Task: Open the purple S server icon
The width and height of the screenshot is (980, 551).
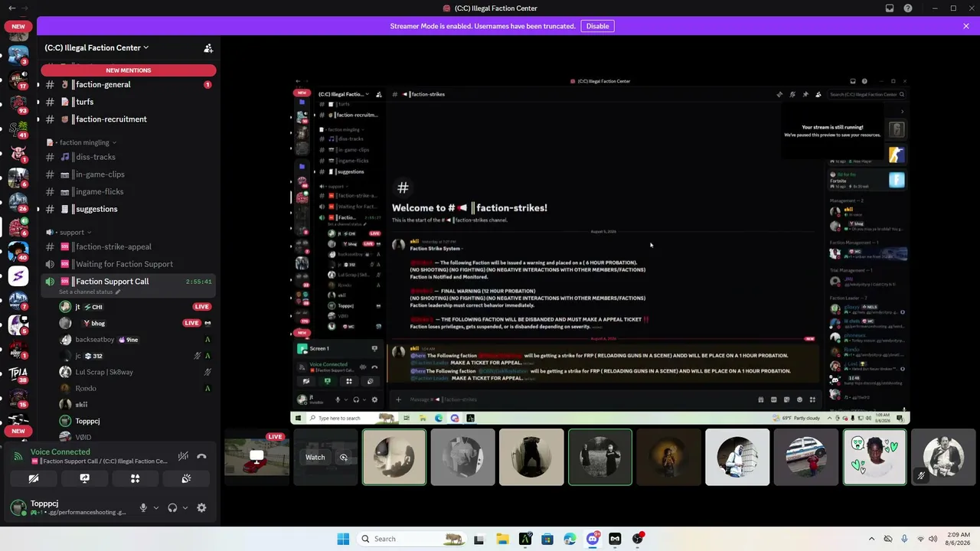Action: tap(18, 275)
